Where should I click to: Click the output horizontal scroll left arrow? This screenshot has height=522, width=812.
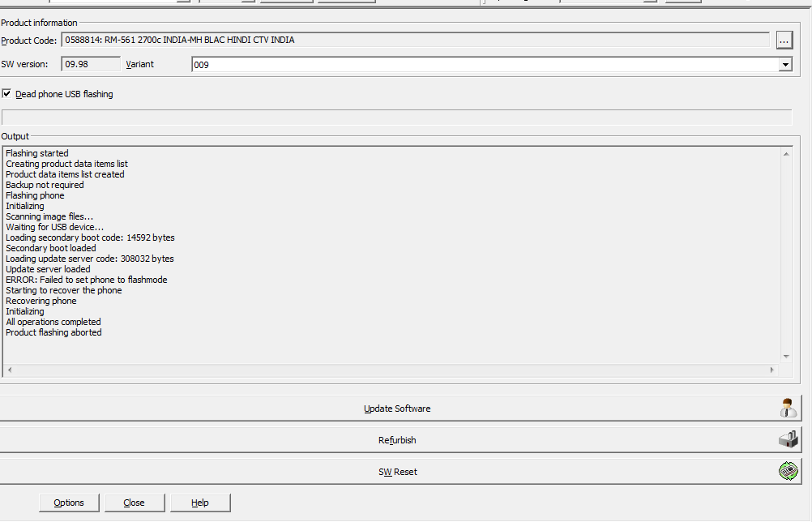click(x=10, y=370)
